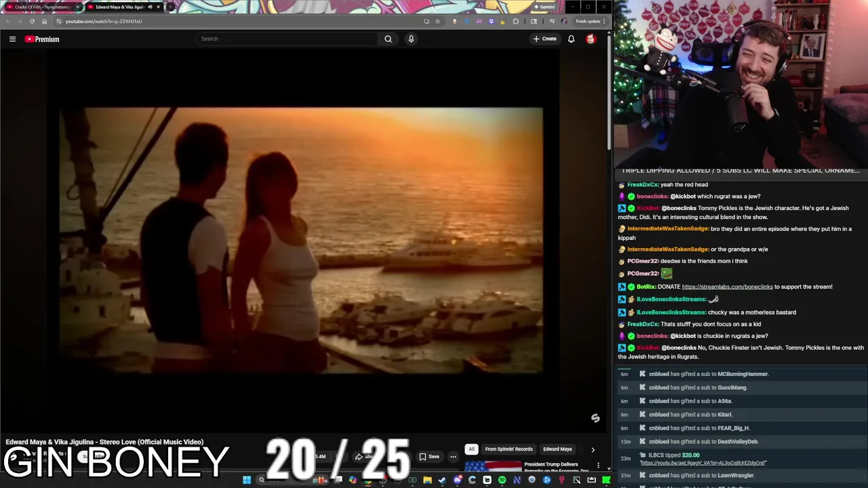Open the YouTube account avatar menu
Screen dimensions: 868x488
pyautogui.click(x=591, y=39)
